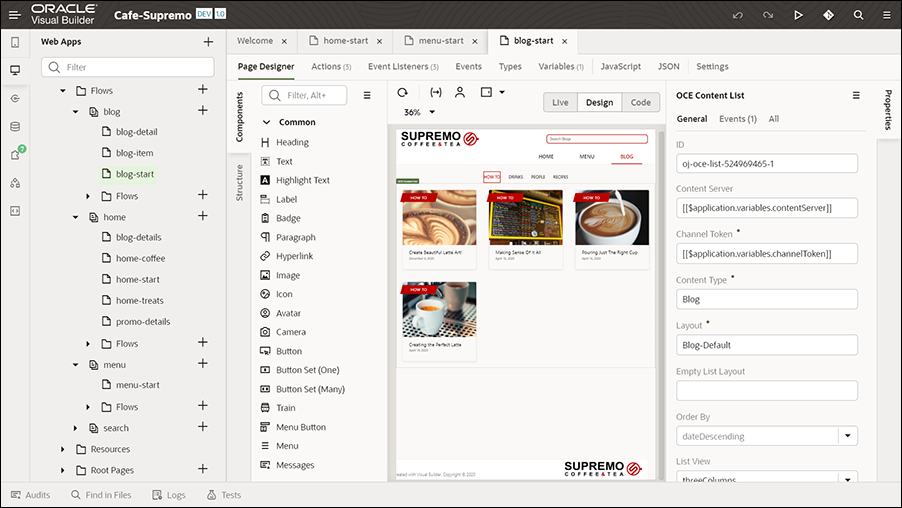Switch to the Welcome tab
This screenshot has height=508, width=902.
(255, 41)
